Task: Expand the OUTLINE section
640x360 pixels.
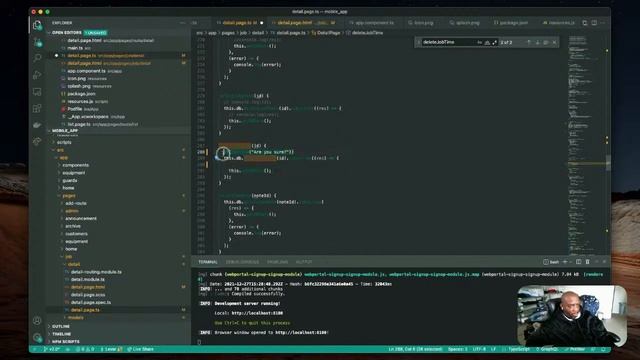Action: 118,327
